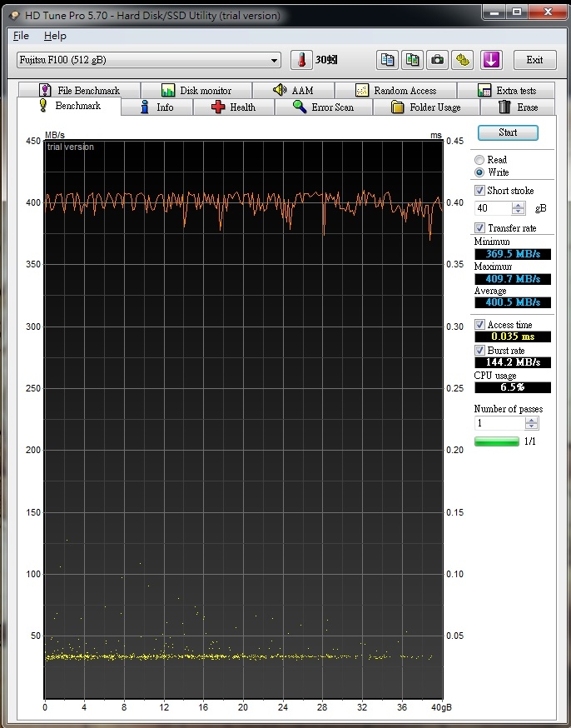
Task: Switch to the Disk monitor tab
Action: (x=196, y=90)
